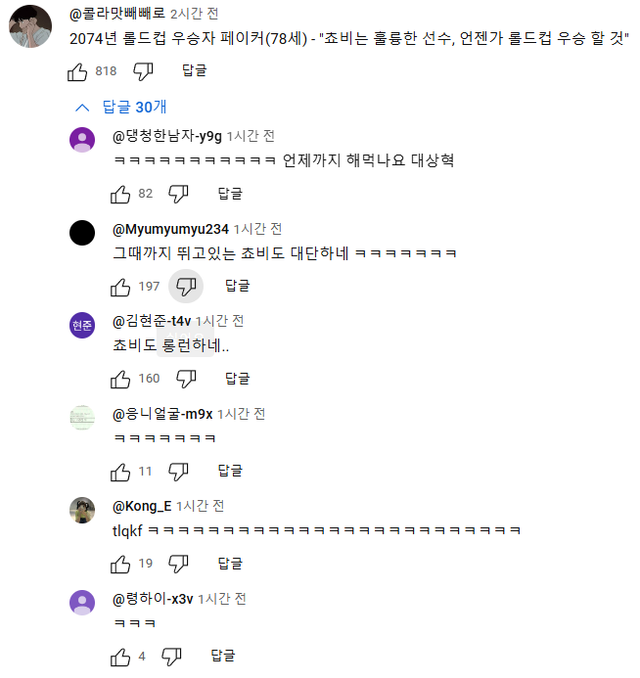Viewport: 640px width, 678px height.
Task: Click the 현준 purple avatar
Action: click(x=82, y=325)
